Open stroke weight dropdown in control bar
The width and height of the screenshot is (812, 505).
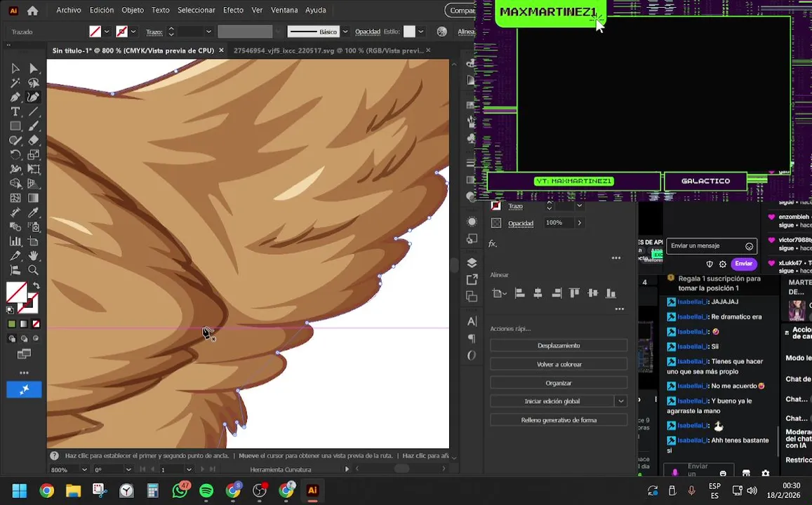(x=208, y=32)
